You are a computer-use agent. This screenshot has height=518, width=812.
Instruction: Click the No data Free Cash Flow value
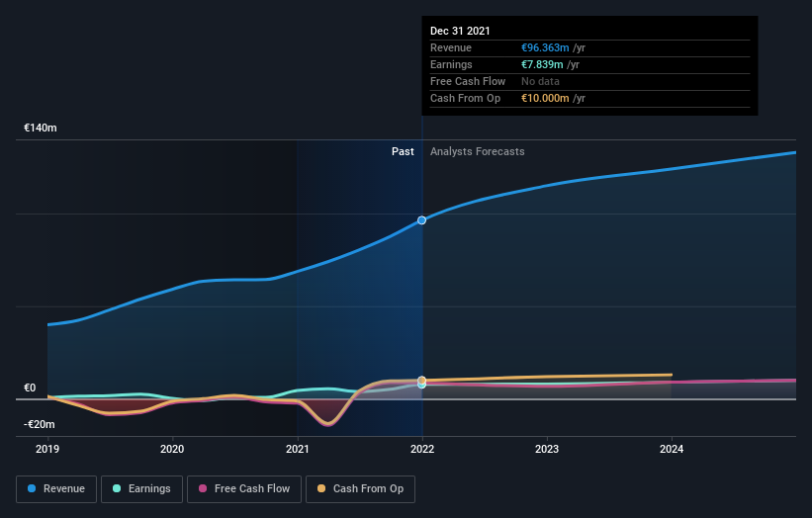pyautogui.click(x=540, y=81)
